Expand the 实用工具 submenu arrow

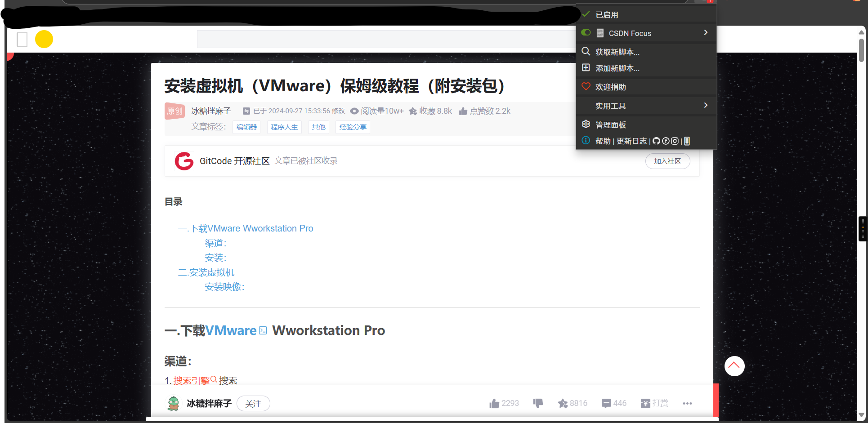706,105
